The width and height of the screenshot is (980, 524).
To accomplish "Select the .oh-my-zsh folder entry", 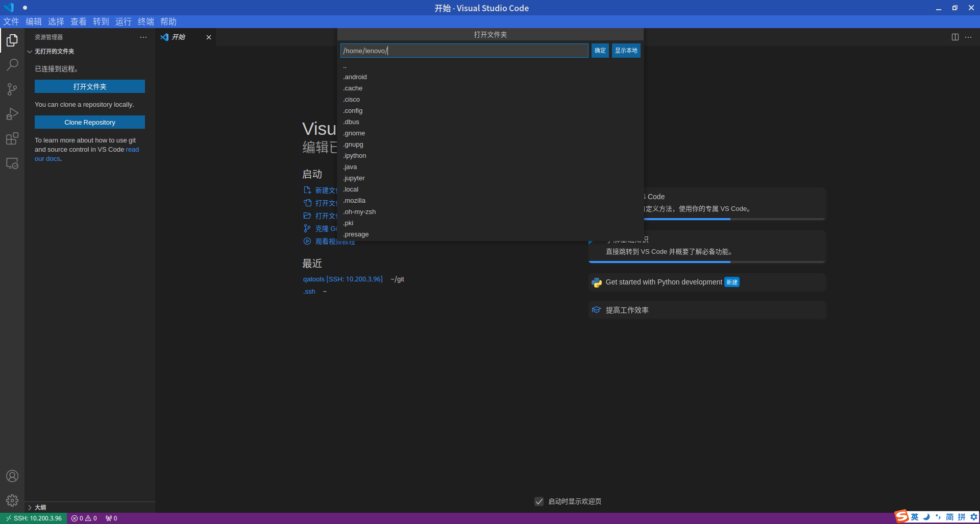I will point(490,212).
